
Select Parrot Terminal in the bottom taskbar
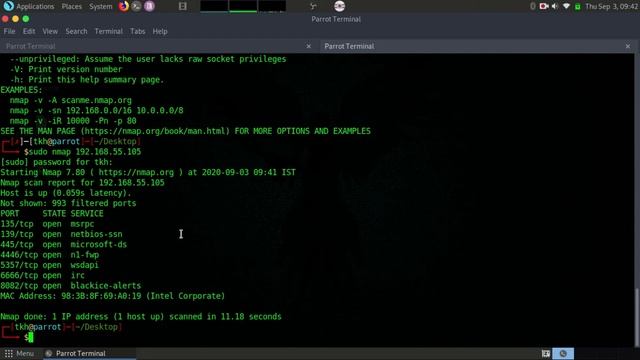click(90, 353)
